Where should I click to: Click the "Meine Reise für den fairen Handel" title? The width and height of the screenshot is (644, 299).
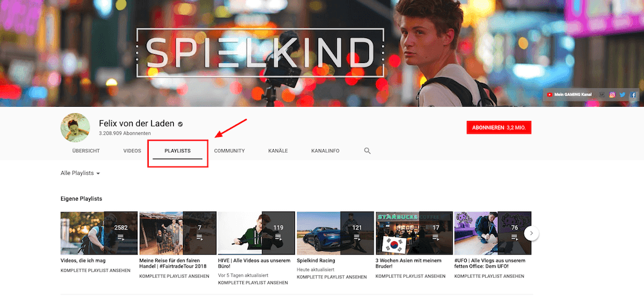173,264
